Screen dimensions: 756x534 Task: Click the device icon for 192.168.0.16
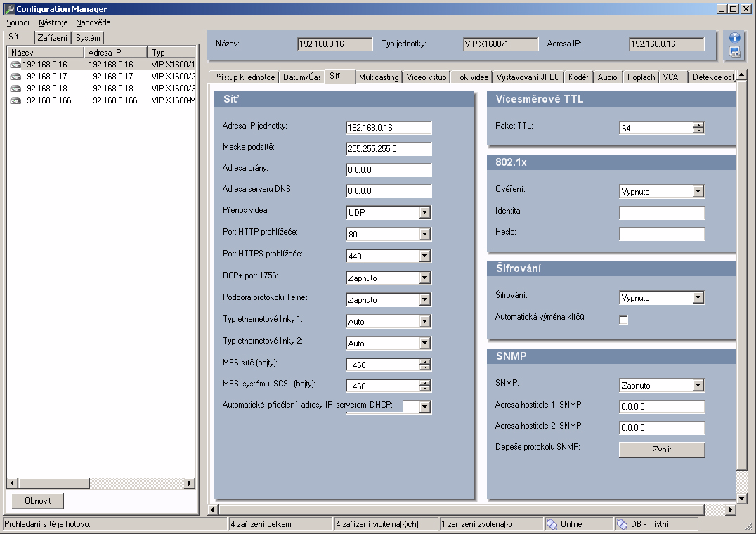coord(15,65)
